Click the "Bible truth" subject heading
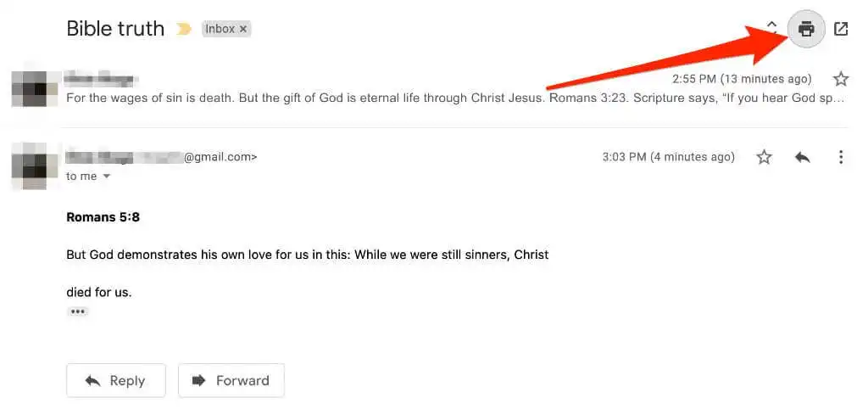Viewport: 868px width, 415px height. (115, 29)
